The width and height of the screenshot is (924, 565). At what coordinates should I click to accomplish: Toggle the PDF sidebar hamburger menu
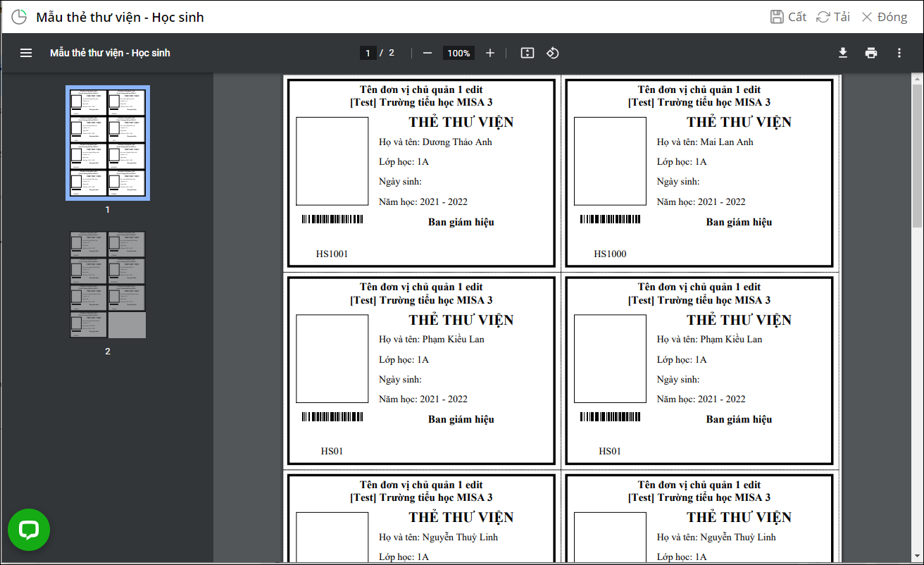click(x=26, y=53)
